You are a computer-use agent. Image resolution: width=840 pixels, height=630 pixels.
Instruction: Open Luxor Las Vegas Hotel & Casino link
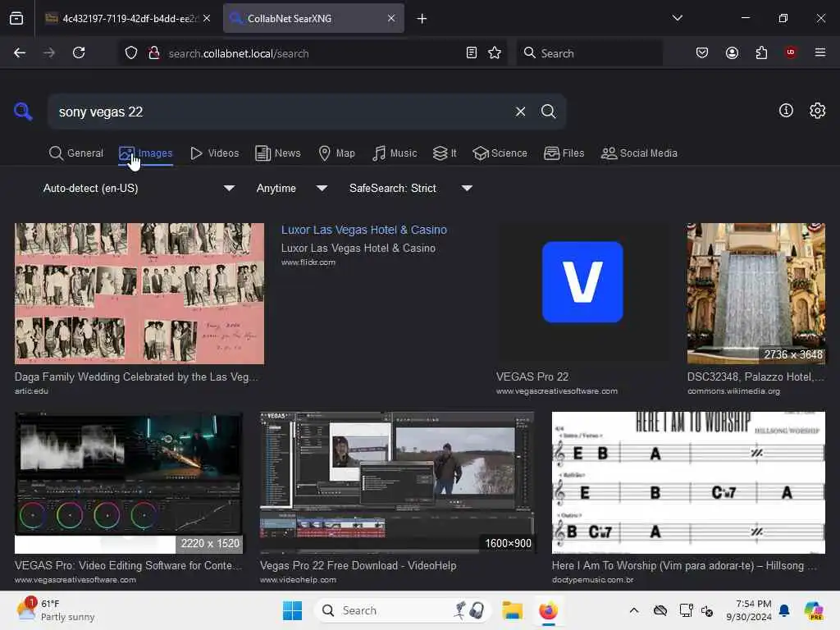coord(363,230)
